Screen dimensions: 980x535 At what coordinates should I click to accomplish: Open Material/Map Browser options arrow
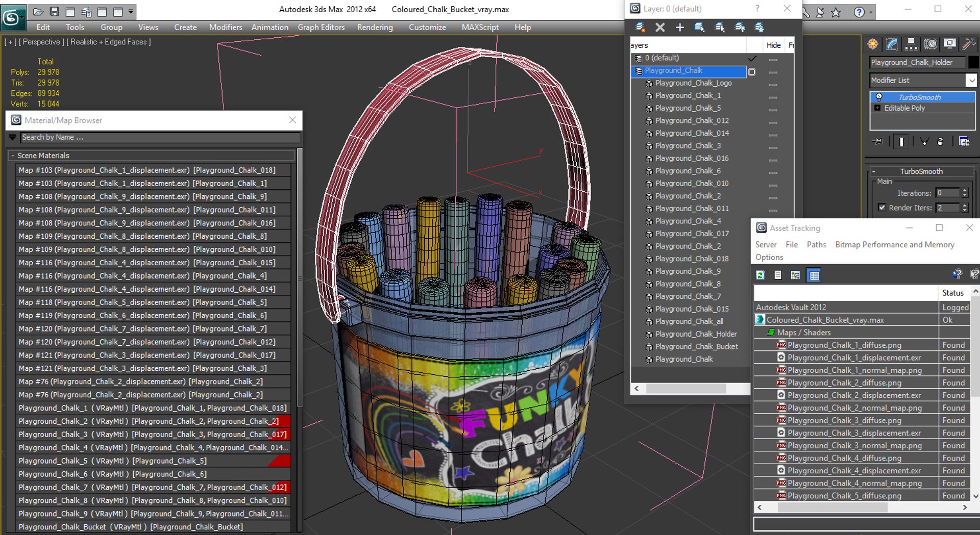(x=13, y=137)
